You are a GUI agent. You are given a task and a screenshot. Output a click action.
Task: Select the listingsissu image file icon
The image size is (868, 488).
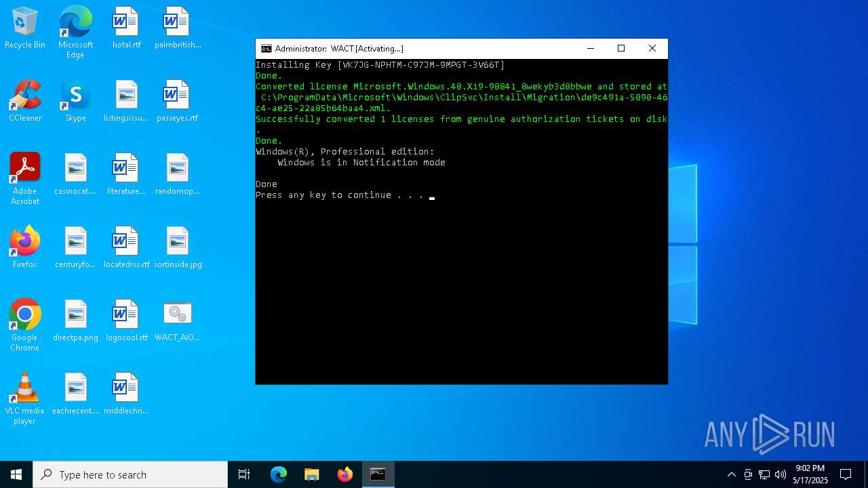[x=126, y=101]
